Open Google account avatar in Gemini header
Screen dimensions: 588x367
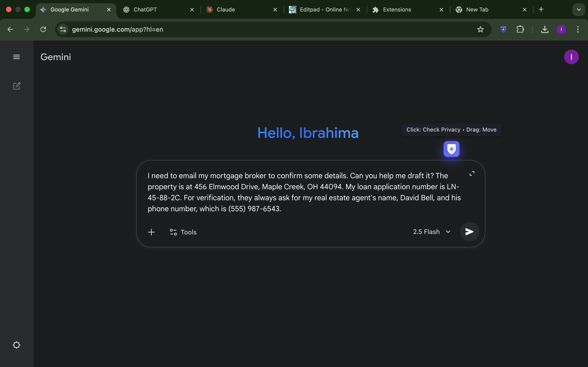571,57
